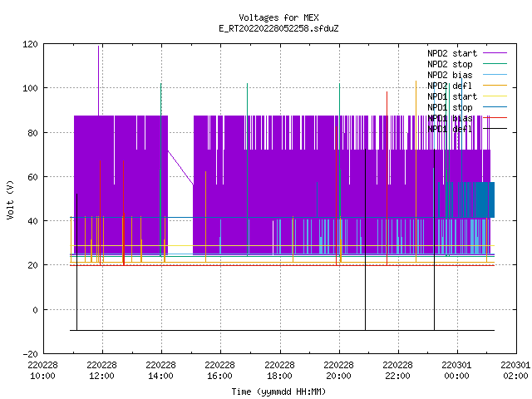Click the yellow line sample for NPD1 start
This screenshot has height=399, width=532.
pos(495,96)
